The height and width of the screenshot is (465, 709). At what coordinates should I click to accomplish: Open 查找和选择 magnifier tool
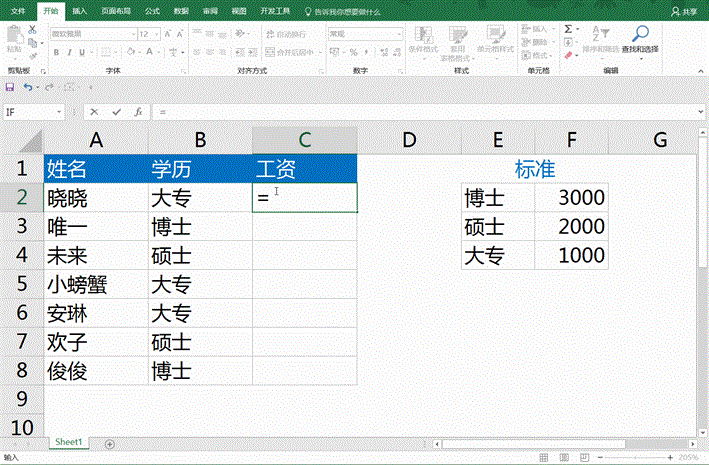click(639, 37)
